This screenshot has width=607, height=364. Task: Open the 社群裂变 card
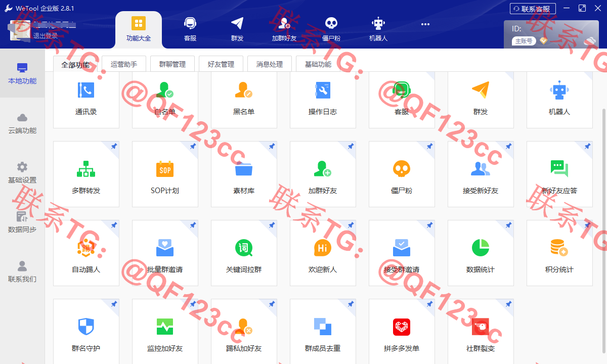click(481, 331)
